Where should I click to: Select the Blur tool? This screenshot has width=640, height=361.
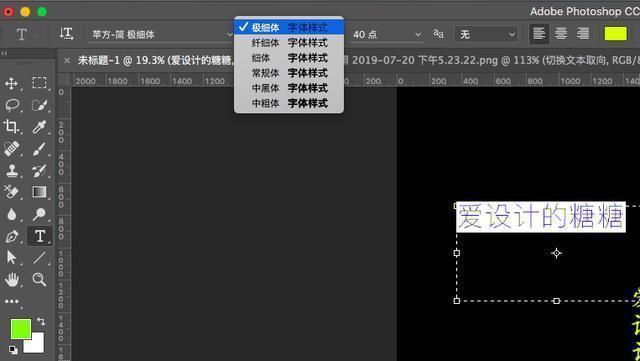click(x=11, y=214)
